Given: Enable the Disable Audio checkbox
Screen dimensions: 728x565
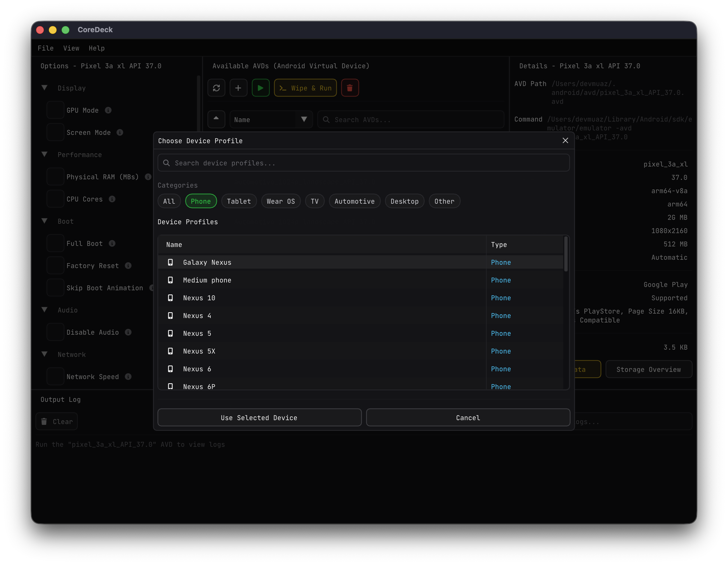Looking at the screenshot, I should [55, 332].
